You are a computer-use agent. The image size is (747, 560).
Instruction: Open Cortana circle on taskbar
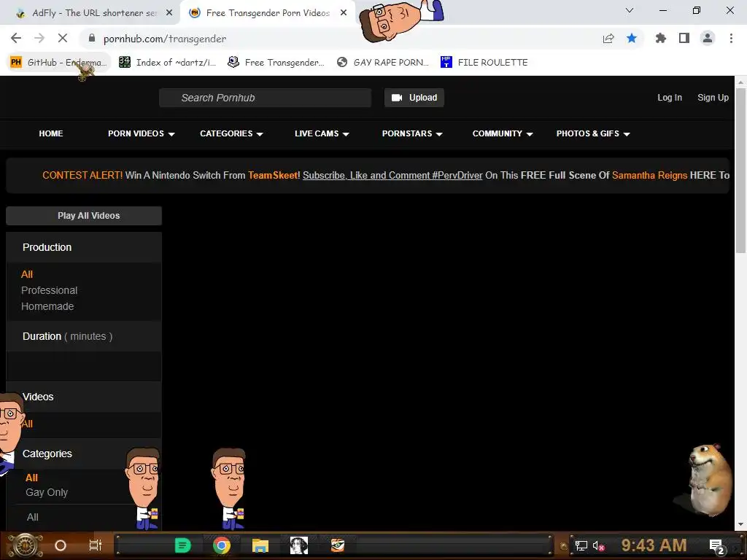pyautogui.click(x=61, y=545)
